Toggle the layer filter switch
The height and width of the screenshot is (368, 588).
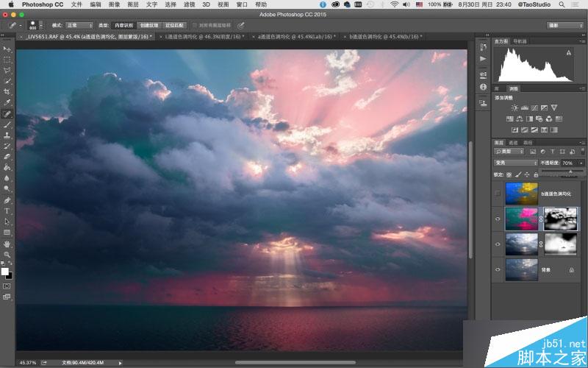coord(582,151)
